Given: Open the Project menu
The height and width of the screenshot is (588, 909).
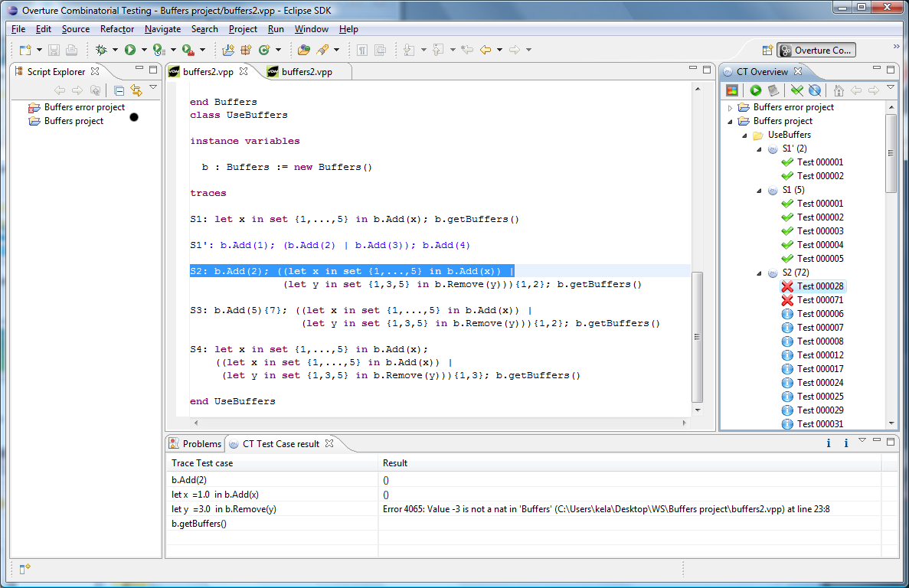Looking at the screenshot, I should click(243, 29).
